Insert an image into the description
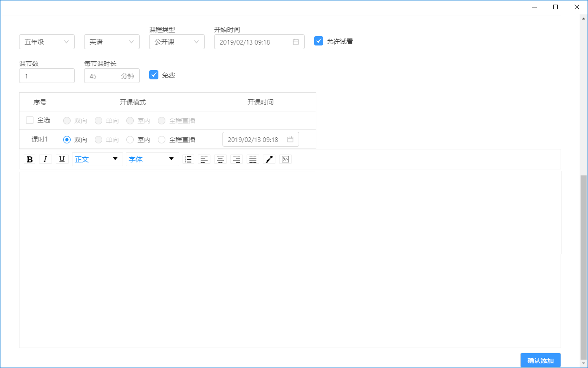This screenshot has width=588, height=368. [285, 159]
